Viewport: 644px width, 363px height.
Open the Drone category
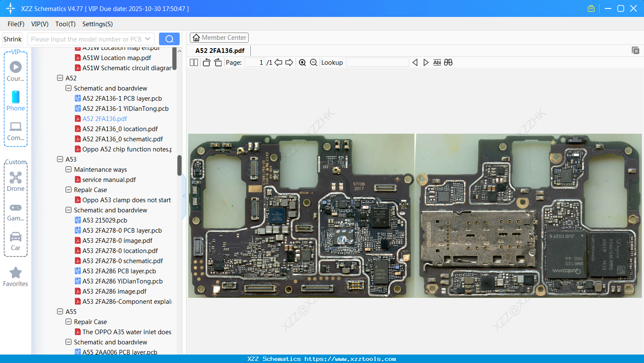pos(16,181)
